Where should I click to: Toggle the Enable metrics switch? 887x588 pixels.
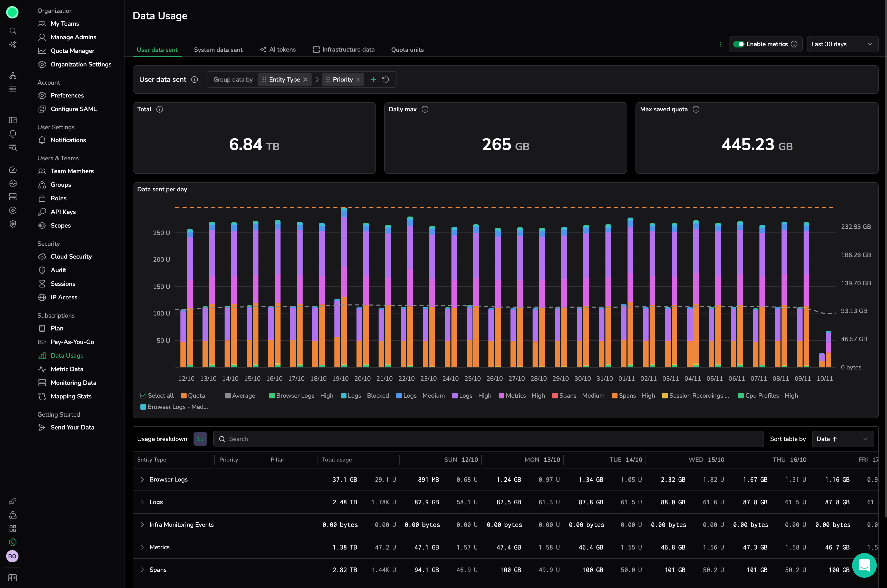coord(738,44)
